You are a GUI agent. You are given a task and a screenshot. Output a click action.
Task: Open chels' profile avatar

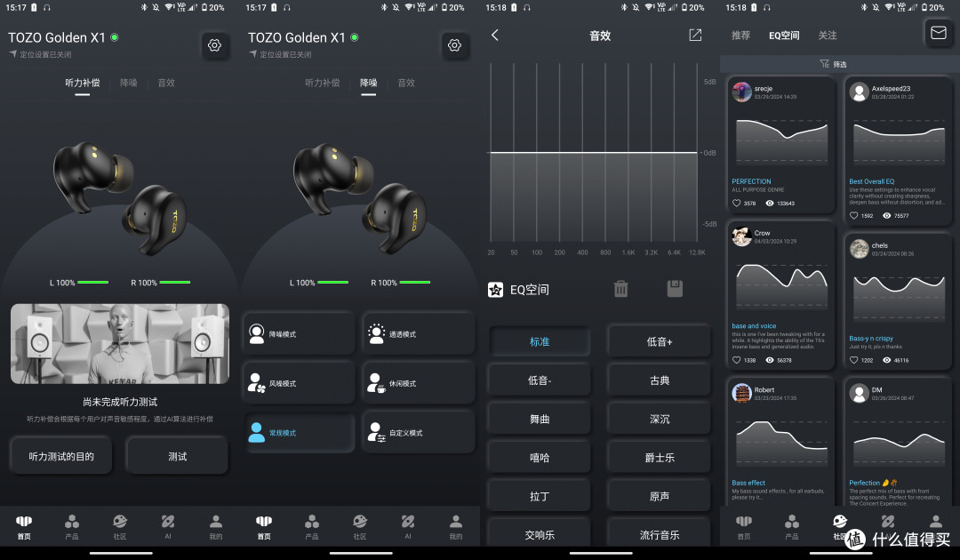[x=859, y=249]
